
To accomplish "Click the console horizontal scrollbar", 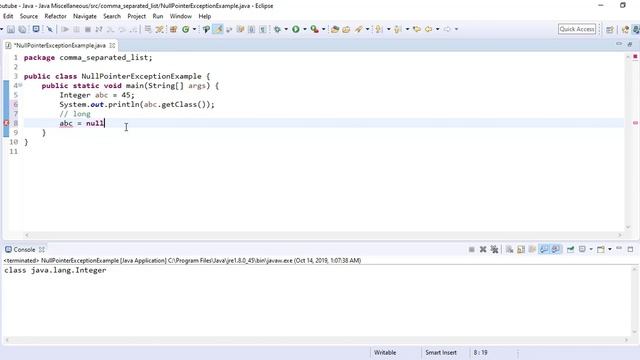I will 316,340.
